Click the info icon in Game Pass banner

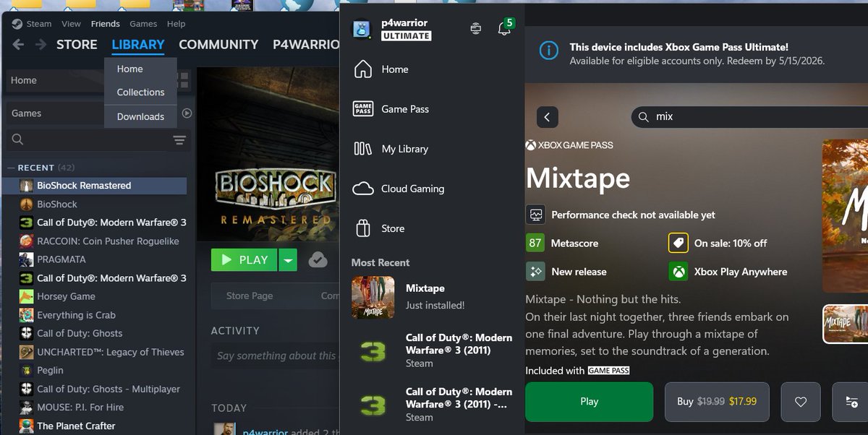(549, 50)
